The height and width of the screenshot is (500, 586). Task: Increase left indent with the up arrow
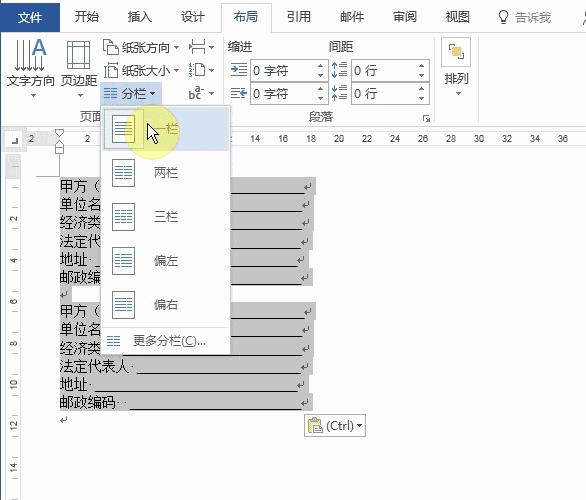pos(321,65)
